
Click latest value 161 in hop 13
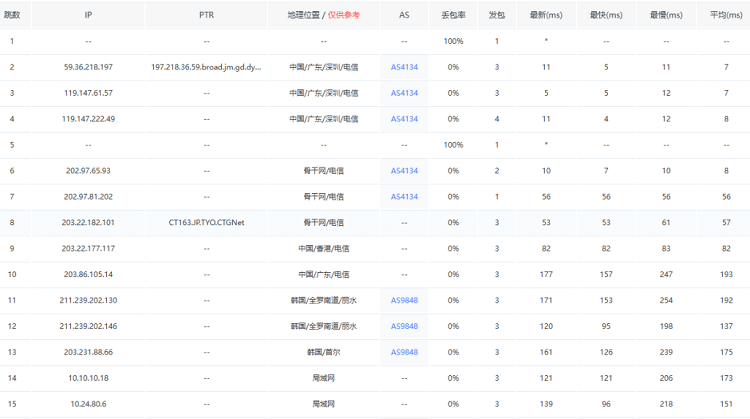(546, 352)
